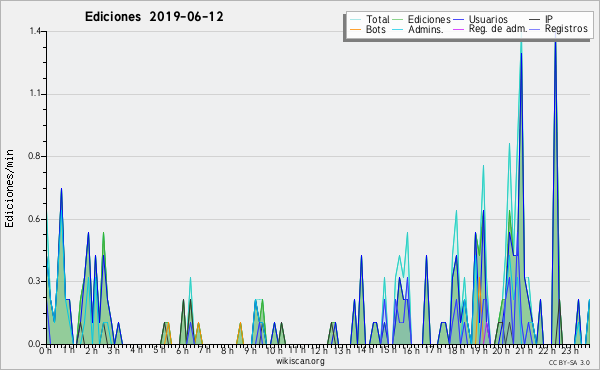Click the y-axis value 0.0

(x=35, y=344)
